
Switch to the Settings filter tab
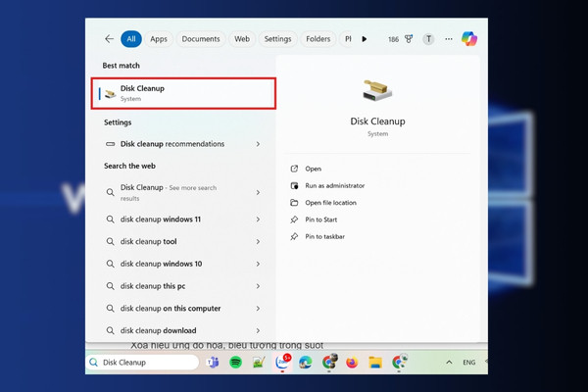pyautogui.click(x=277, y=39)
